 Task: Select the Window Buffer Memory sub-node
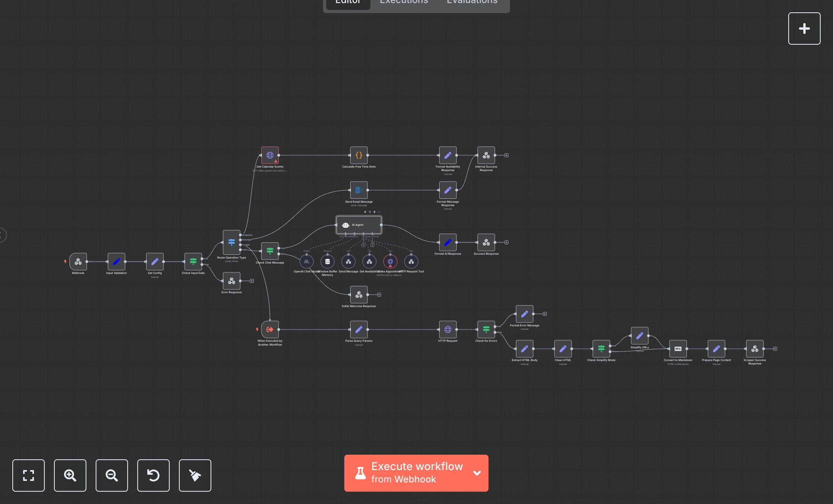pyautogui.click(x=327, y=262)
